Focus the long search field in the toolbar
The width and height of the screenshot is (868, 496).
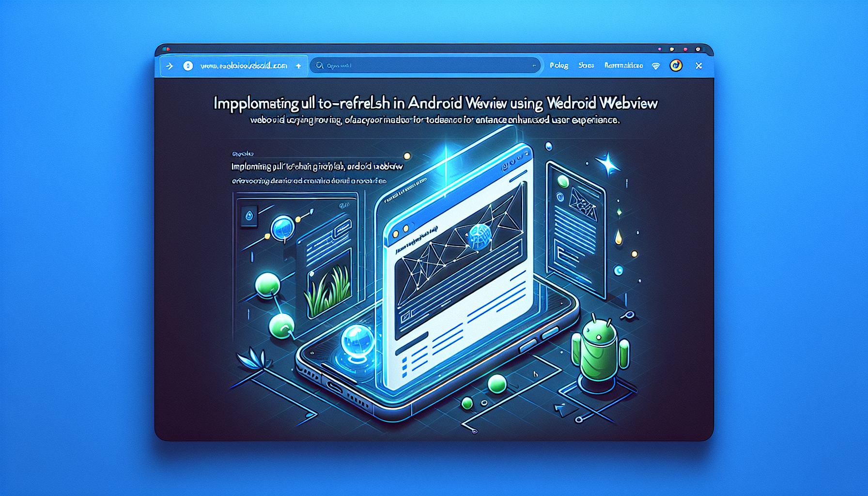(x=425, y=65)
